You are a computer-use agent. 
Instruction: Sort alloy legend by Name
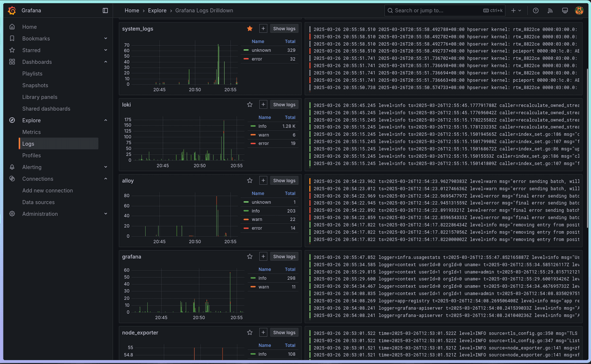[258, 193]
